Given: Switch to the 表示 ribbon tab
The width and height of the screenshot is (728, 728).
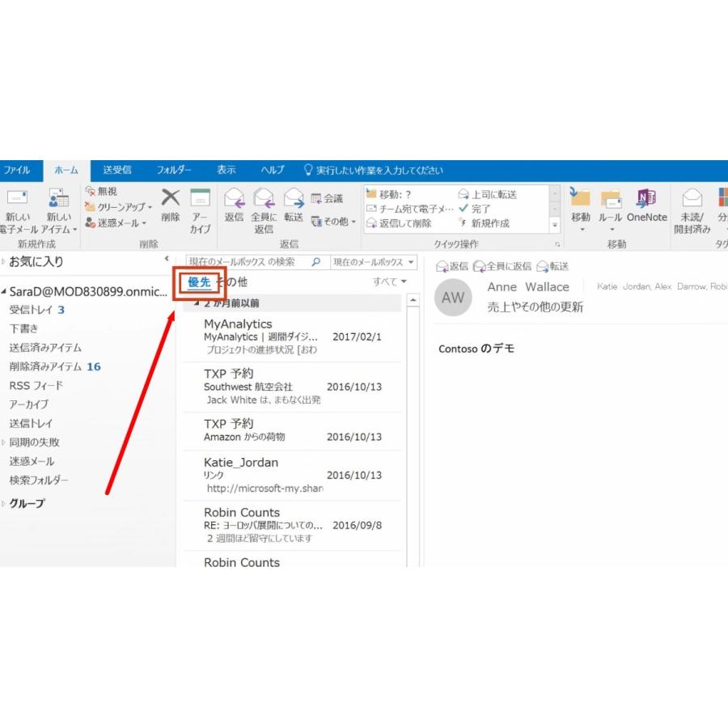Looking at the screenshot, I should (226, 170).
